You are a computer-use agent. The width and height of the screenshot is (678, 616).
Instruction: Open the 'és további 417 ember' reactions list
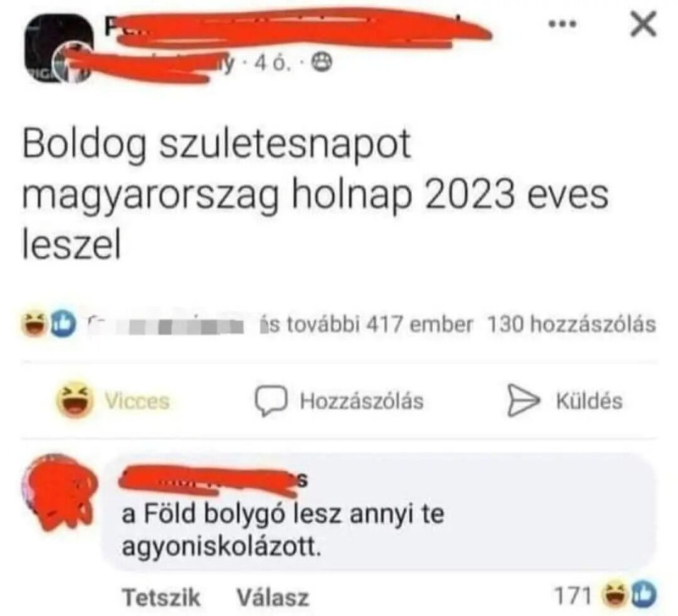[x=367, y=325]
